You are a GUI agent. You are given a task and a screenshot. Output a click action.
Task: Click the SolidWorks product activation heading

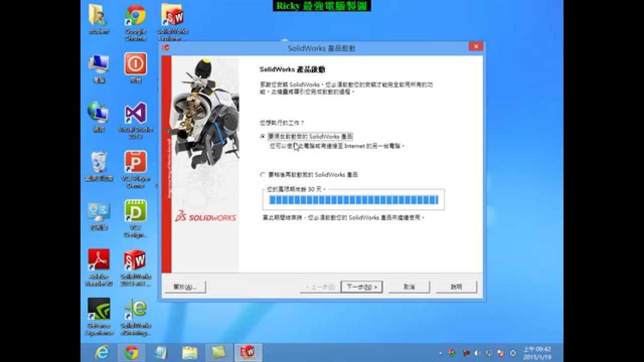pos(292,69)
